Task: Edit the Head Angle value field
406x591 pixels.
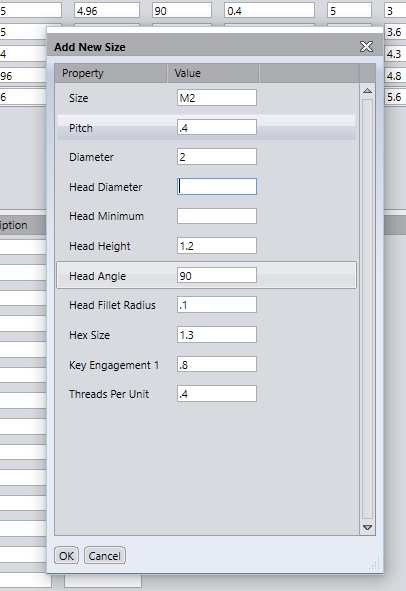Action: tap(217, 276)
